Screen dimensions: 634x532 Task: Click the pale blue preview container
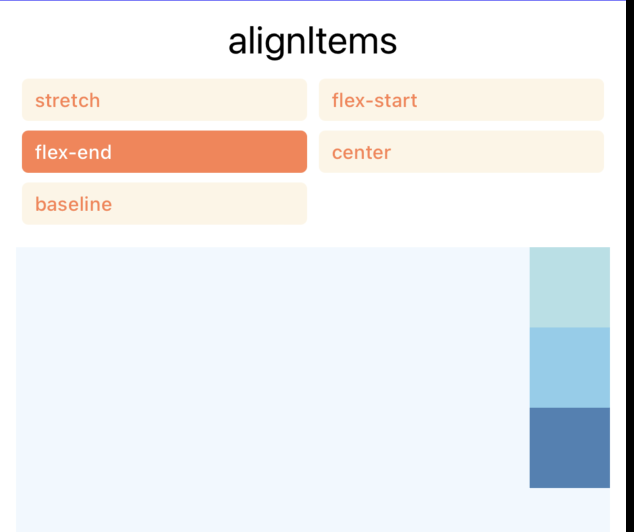coord(270,390)
